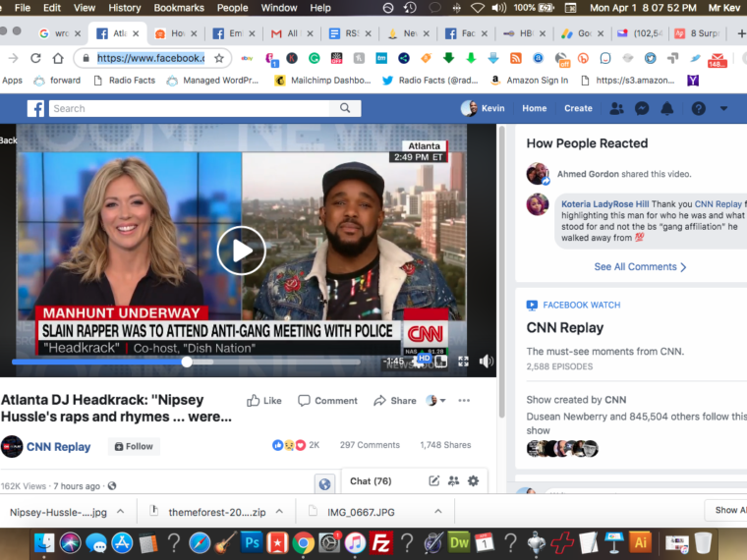Open CNN Replay page link below video
The image size is (747, 560).
pyautogui.click(x=58, y=447)
